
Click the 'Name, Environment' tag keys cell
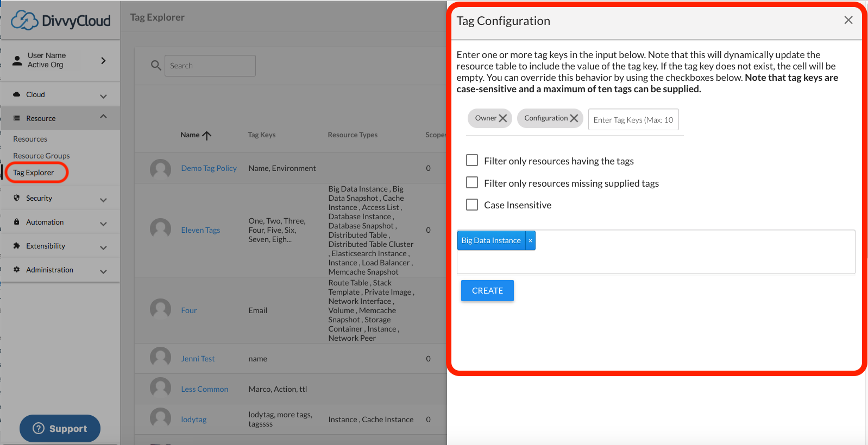(x=282, y=168)
